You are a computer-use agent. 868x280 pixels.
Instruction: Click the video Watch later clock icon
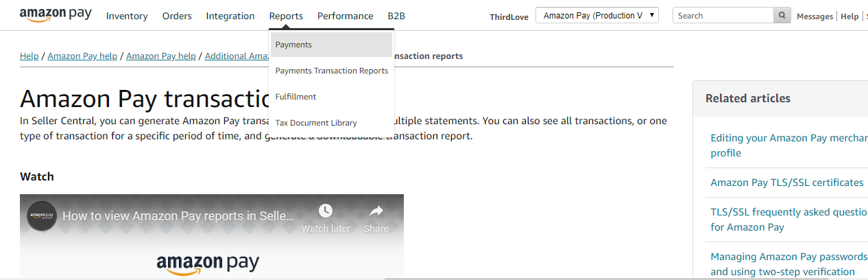(326, 211)
